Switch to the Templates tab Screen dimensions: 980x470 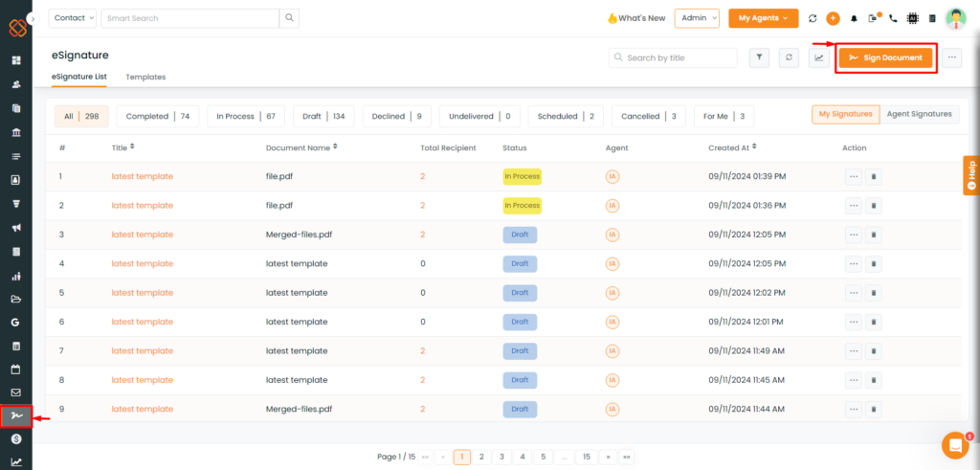click(145, 77)
